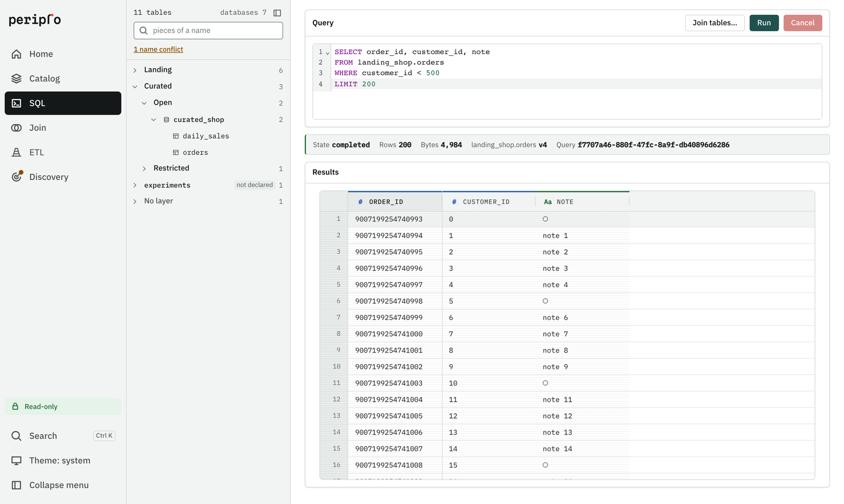Select the daily_sales table
Screen dimensions: 844x504
206,136
